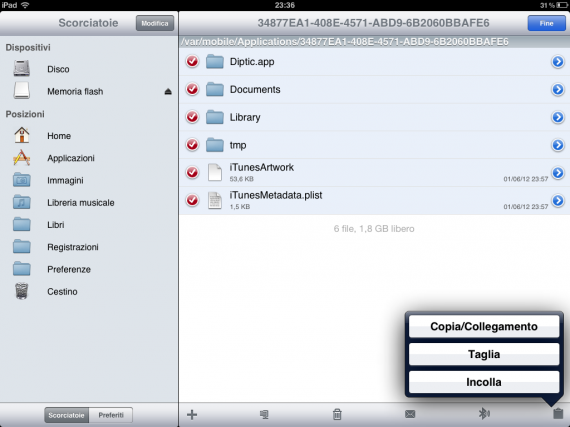The height and width of the screenshot is (427, 570).
Task: Tap the clipboard icon in the bottom toolbar
Action: pyautogui.click(x=558, y=414)
